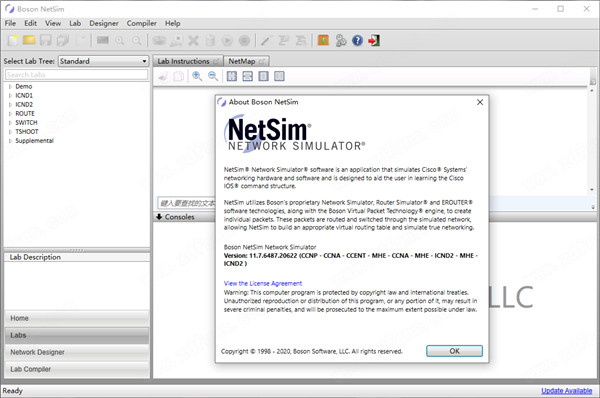Go to the Labs section
The width and height of the screenshot is (600, 398).
point(77,335)
